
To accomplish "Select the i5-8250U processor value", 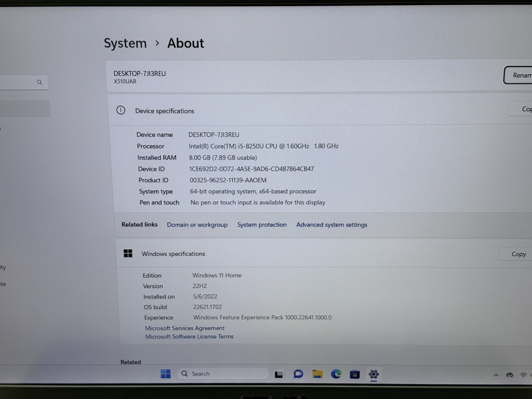I will coord(264,146).
